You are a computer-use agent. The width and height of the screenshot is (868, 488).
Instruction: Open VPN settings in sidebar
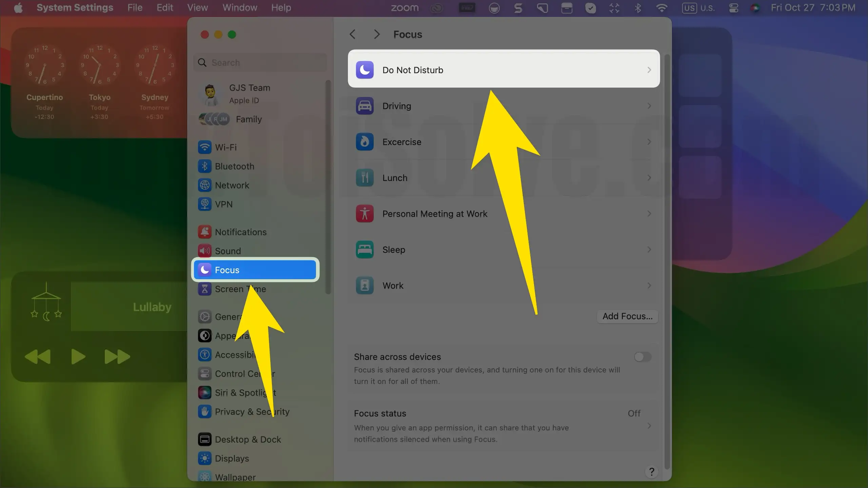coord(255,204)
